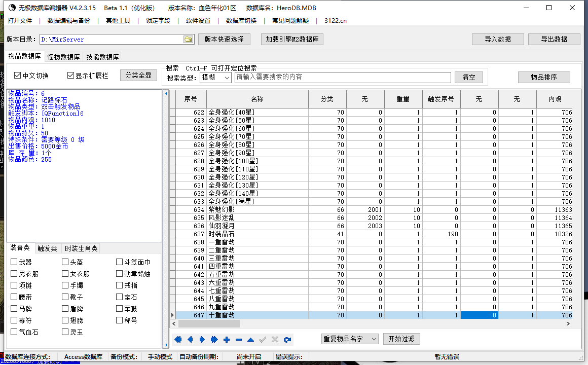Refresh data curved arrow icon
The height and width of the screenshot is (365, 588).
[x=287, y=340]
